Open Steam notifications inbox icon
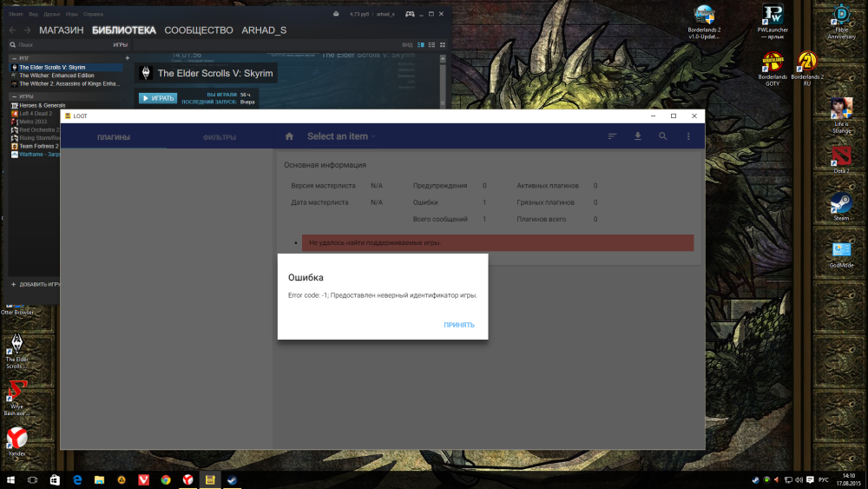Image resolution: width=868 pixels, height=489 pixels. point(336,14)
